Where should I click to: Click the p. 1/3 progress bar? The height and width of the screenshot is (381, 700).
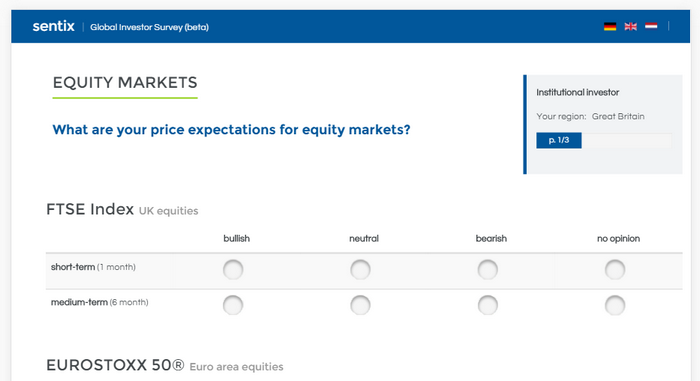604,140
